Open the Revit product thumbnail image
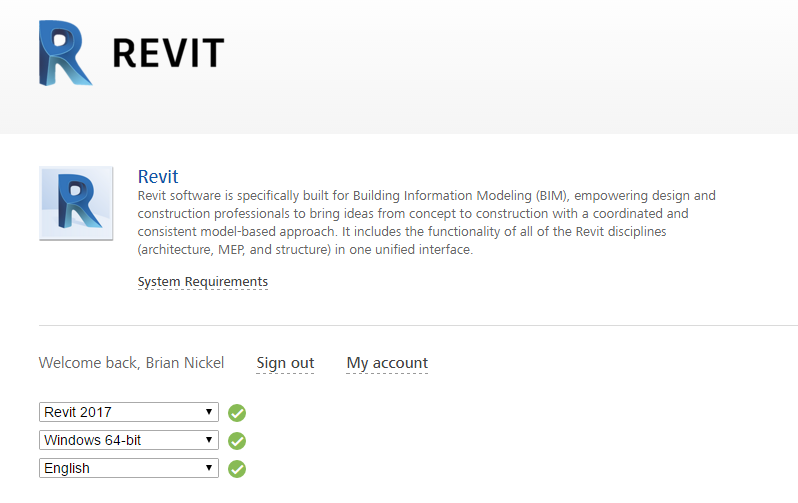The height and width of the screenshot is (503, 798). coord(76,203)
